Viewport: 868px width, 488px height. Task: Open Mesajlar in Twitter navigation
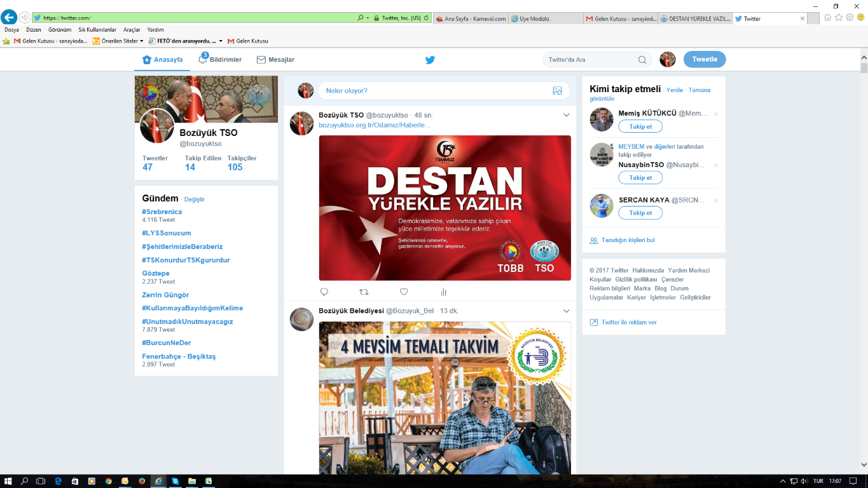pos(275,60)
